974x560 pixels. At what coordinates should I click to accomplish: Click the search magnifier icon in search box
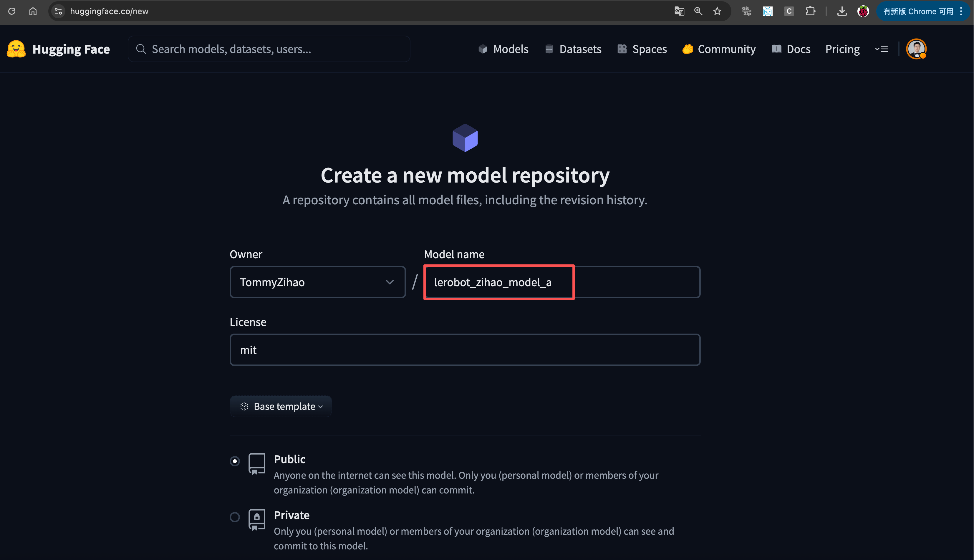[141, 49]
